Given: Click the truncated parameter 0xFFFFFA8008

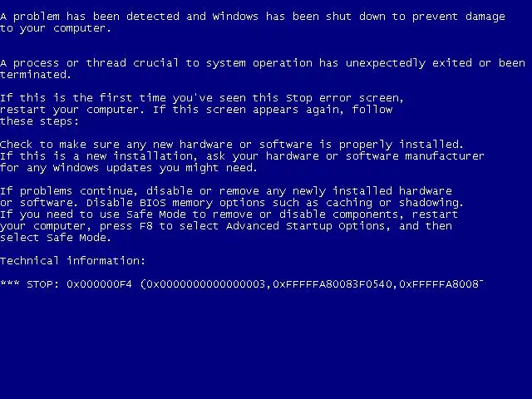Looking at the screenshot, I should (x=441, y=284).
